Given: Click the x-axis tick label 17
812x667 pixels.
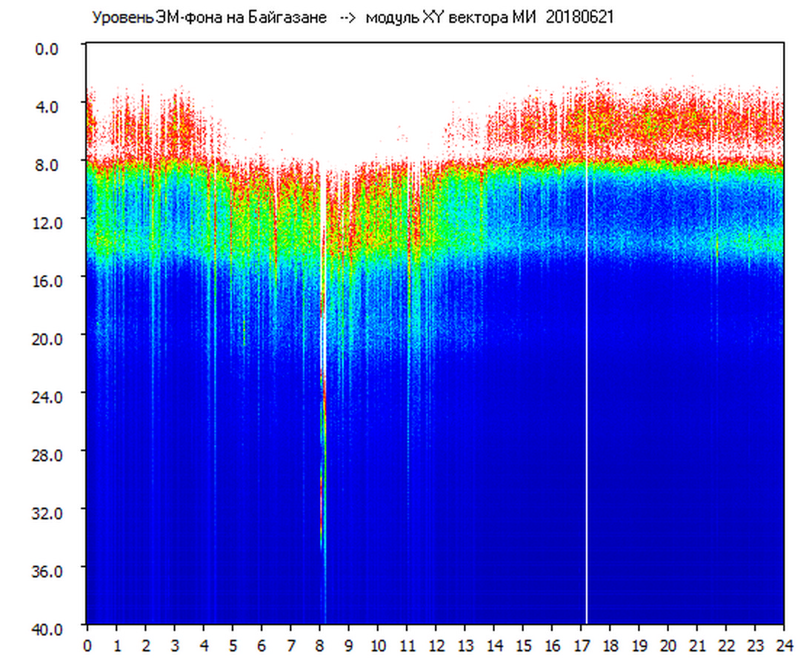Looking at the screenshot, I should click(581, 645).
